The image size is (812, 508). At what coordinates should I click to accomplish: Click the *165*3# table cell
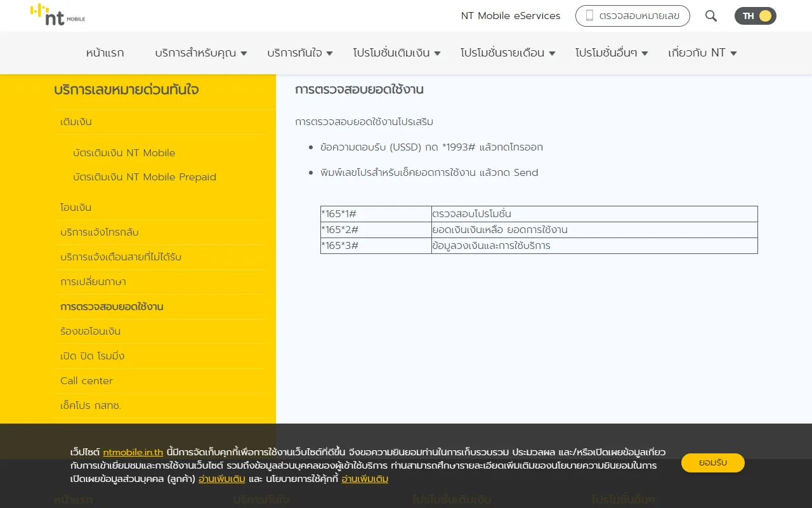tap(376, 246)
